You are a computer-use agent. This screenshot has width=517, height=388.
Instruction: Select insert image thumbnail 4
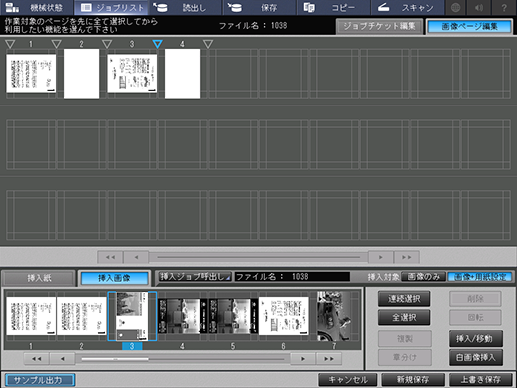(182, 316)
